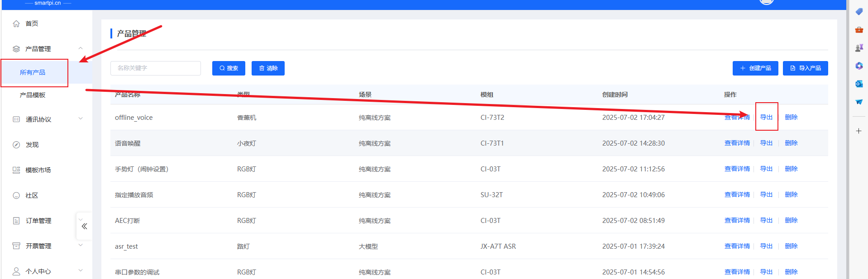The height and width of the screenshot is (279, 868).
Task: Select 所有产品 in the sidebar
Action: (33, 72)
